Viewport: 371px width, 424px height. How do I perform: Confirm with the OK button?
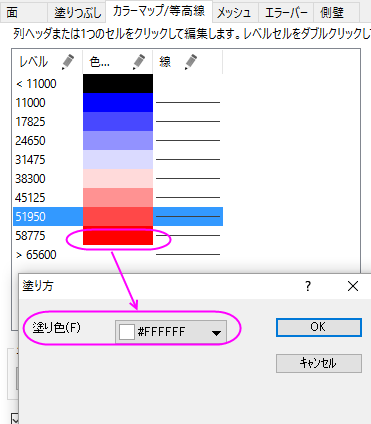319,327
